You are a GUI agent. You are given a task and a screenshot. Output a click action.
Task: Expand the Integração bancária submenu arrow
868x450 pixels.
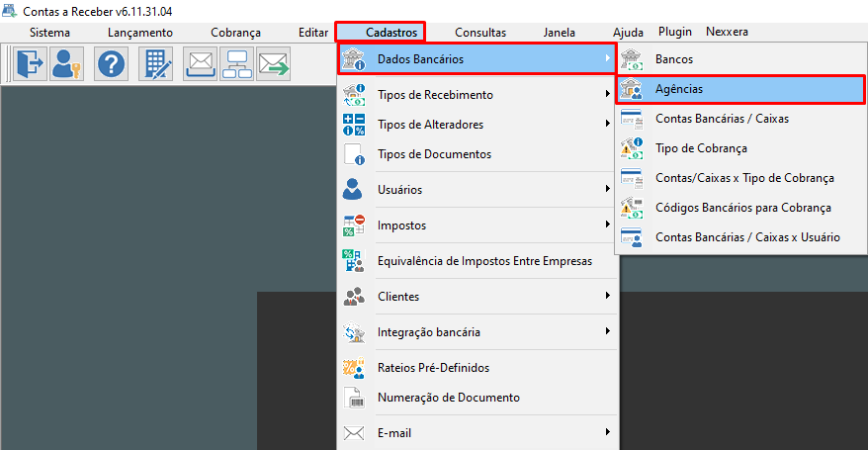[608, 331]
